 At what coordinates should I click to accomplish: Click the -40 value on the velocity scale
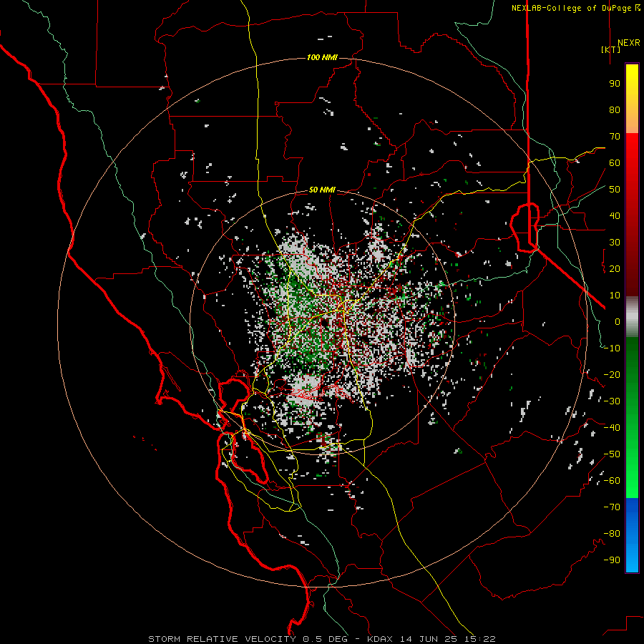point(612,428)
